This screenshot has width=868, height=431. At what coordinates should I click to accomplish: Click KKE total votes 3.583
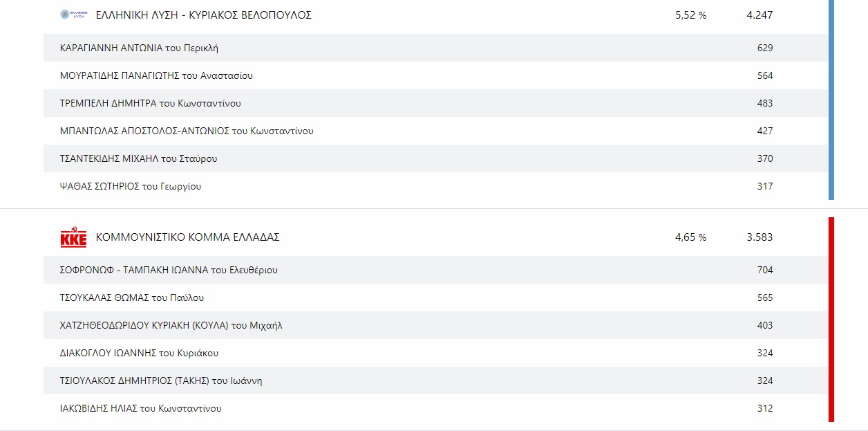[x=759, y=237]
